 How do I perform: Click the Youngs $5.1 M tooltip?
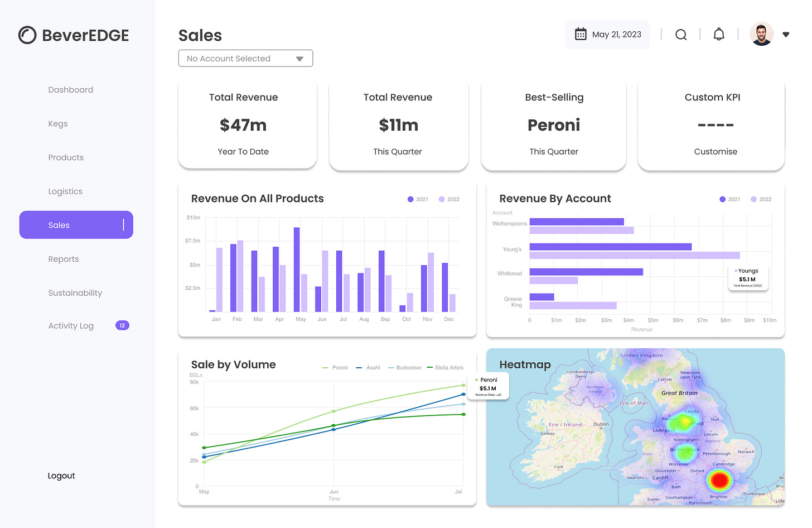(748, 278)
